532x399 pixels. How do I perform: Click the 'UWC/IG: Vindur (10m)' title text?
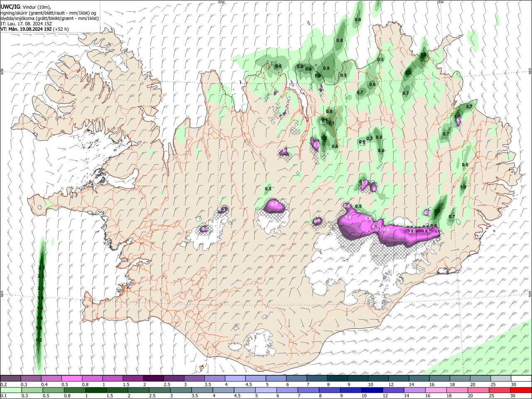click(x=25, y=7)
